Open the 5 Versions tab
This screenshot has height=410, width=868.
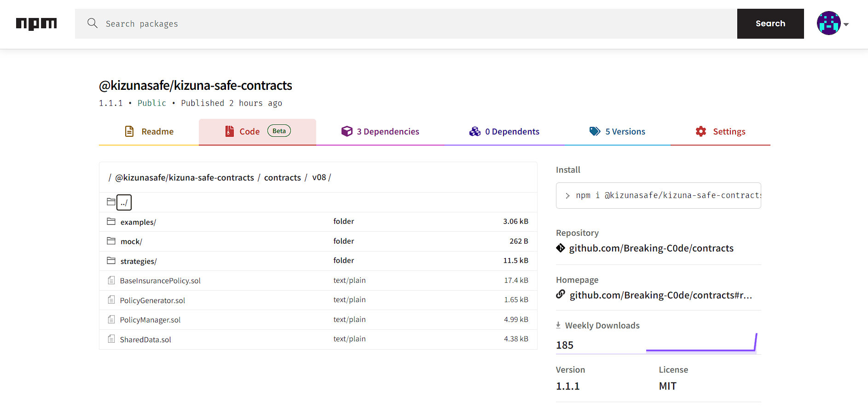(617, 132)
